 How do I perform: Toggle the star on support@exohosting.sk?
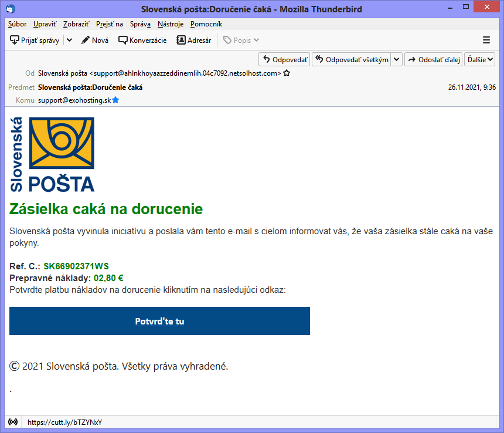point(115,100)
